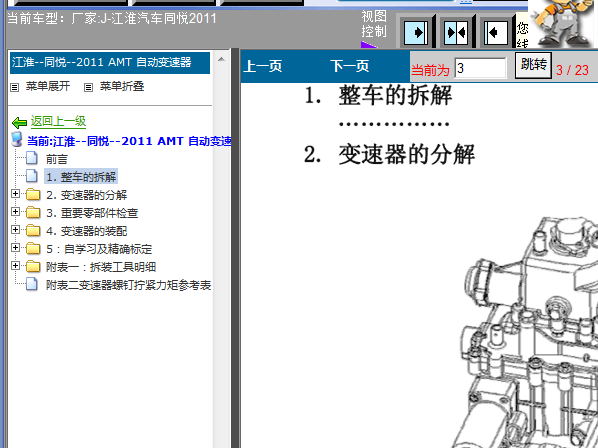
Task: Open 附表二变速器螺钉拧紧力矩参考表 tree item
Action: click(x=129, y=285)
